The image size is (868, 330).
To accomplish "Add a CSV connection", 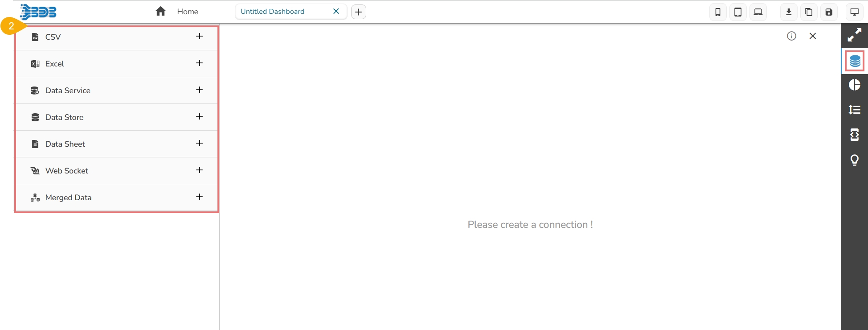I will click(x=199, y=36).
